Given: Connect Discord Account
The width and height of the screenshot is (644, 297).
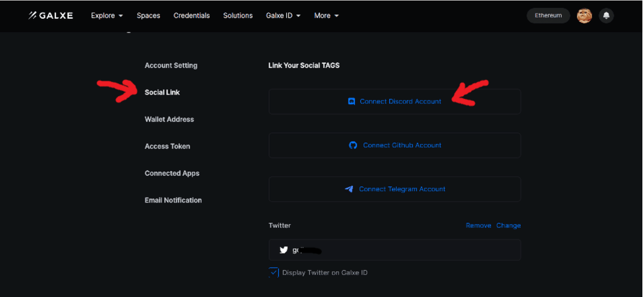Looking at the screenshot, I should click(395, 102).
